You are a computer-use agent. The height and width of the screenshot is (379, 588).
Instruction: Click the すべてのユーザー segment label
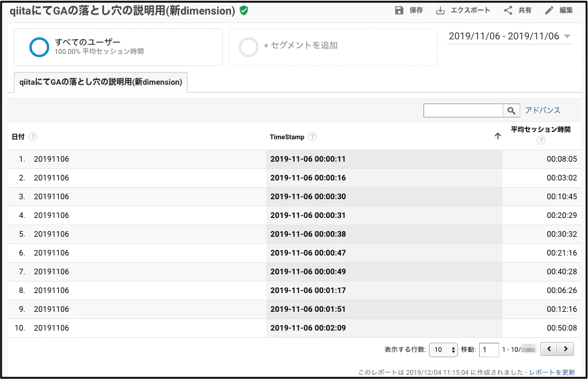pyautogui.click(x=87, y=42)
